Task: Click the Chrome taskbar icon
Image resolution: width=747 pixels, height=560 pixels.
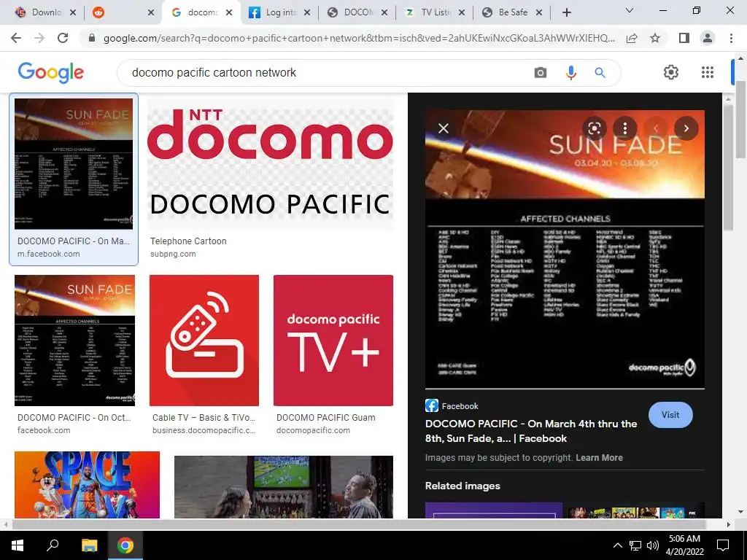Action: (125, 545)
